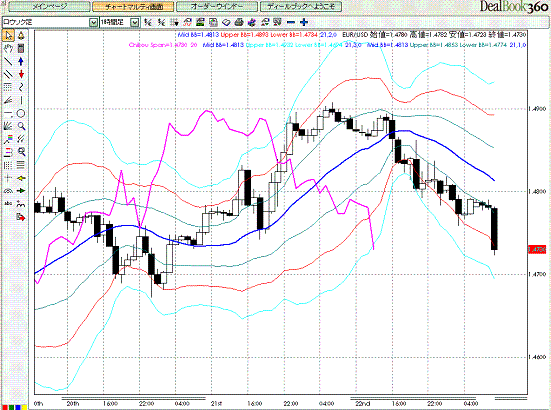Place a red down arrow marker
Viewport: 551px width, 410px height.
coord(21,74)
